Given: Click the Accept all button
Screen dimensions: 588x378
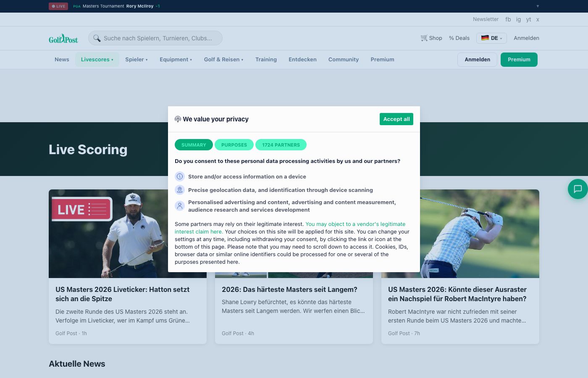Looking at the screenshot, I should point(396,119).
